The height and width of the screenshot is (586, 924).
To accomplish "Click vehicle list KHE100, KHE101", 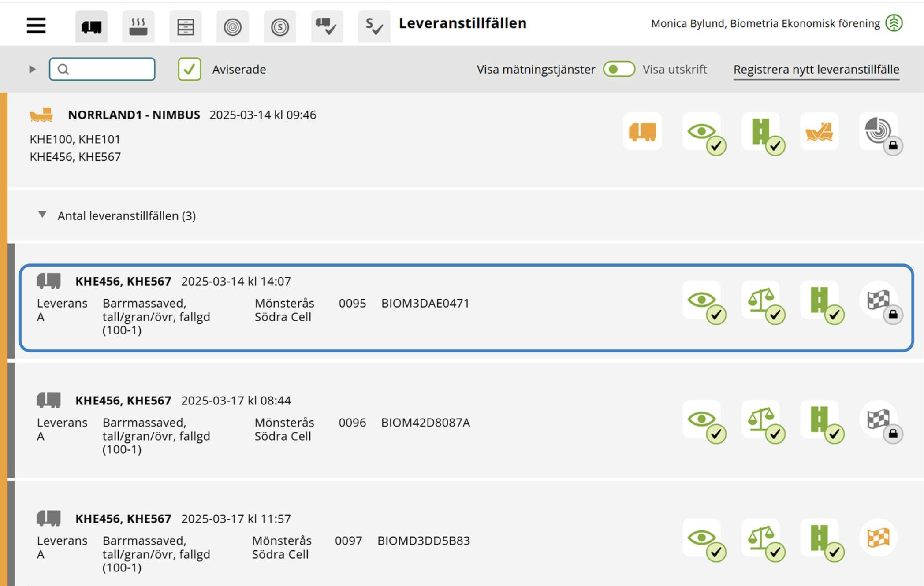I will click(x=75, y=139).
